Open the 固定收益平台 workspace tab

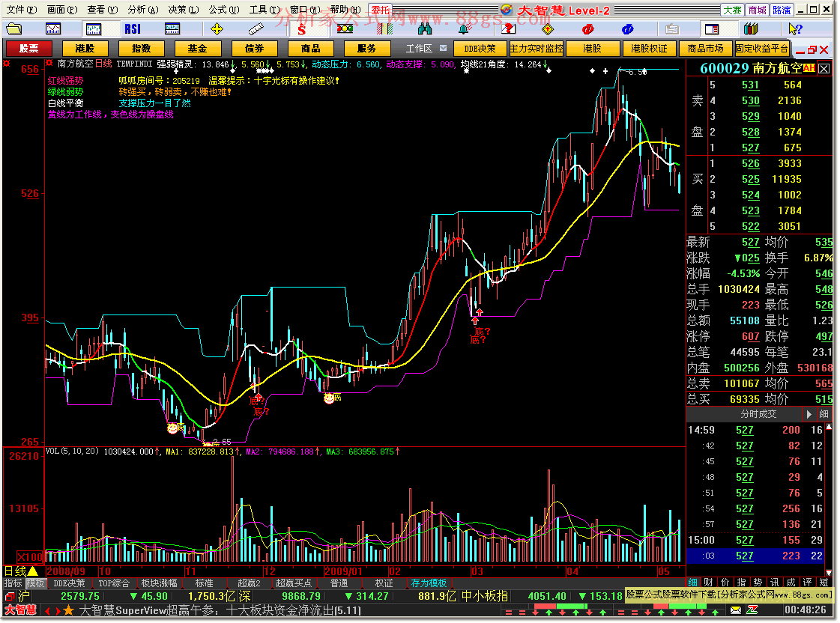[x=762, y=49]
